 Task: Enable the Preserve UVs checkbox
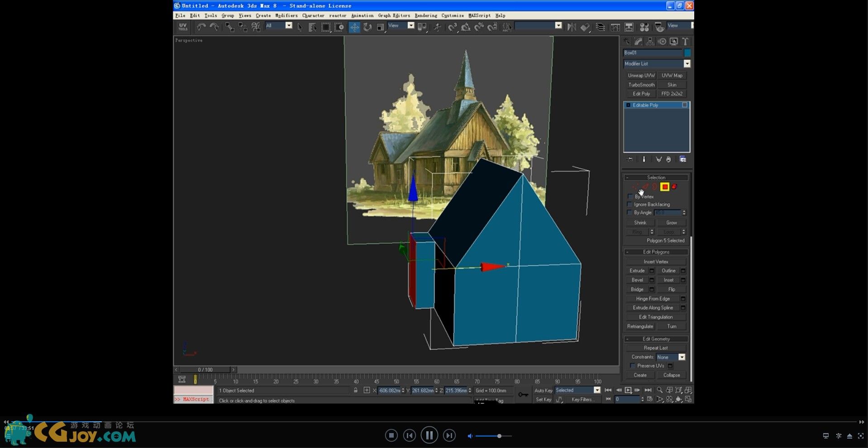[x=633, y=366]
